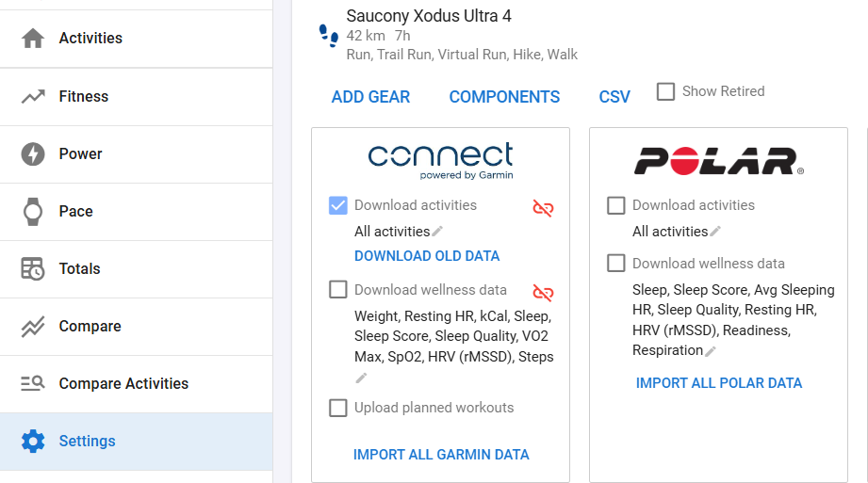The image size is (868, 483).
Task: Click the Activities home icon
Action: (33, 39)
